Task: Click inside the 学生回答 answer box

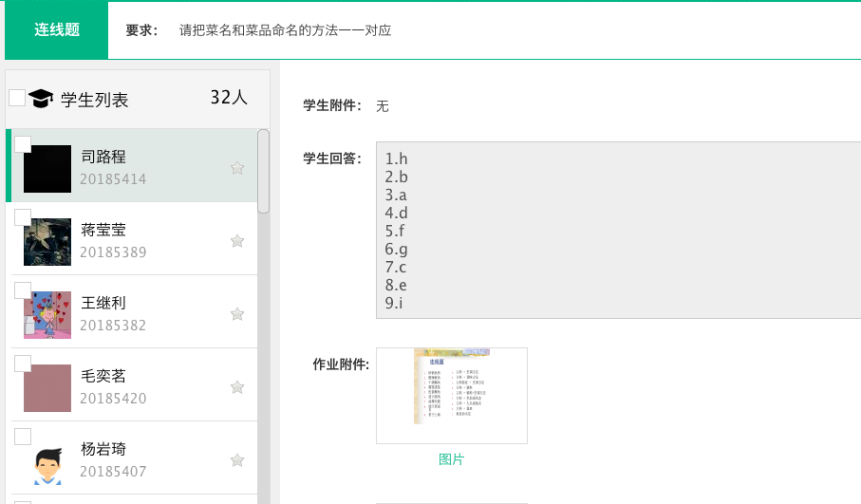Action: pos(617,230)
